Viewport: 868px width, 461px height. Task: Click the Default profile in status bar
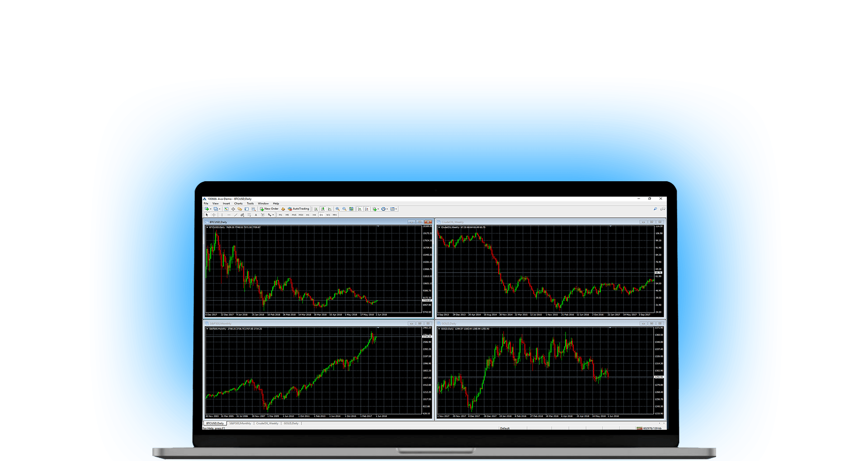[505, 428]
